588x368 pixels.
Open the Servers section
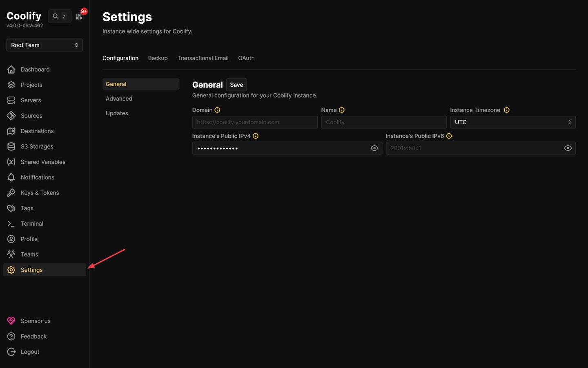point(31,100)
